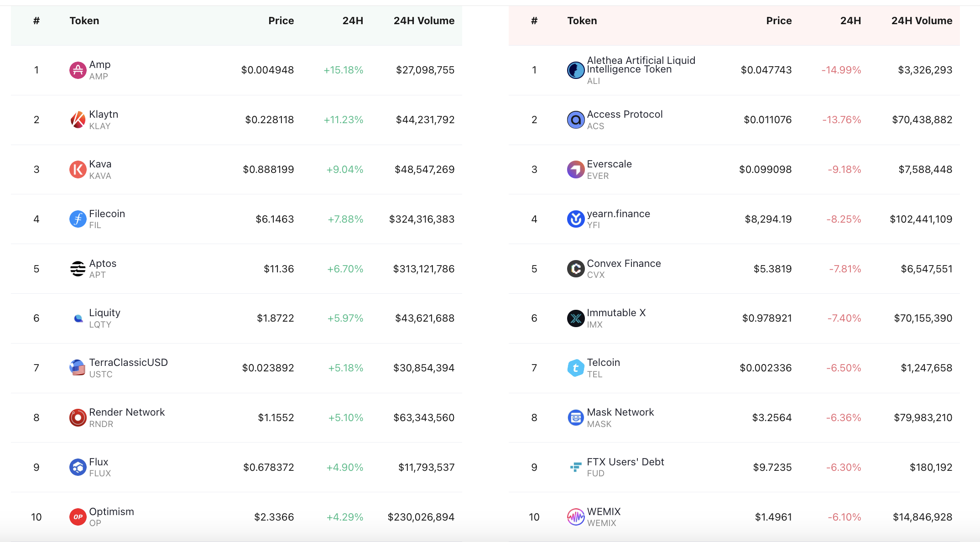Screen dimensions: 980x542
Task: Click the Optimism OP logo icon
Action: 78,517
